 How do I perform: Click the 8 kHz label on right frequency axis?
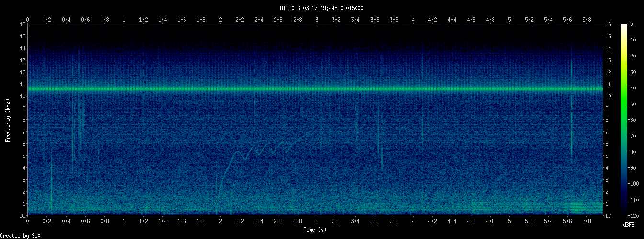click(x=608, y=120)
